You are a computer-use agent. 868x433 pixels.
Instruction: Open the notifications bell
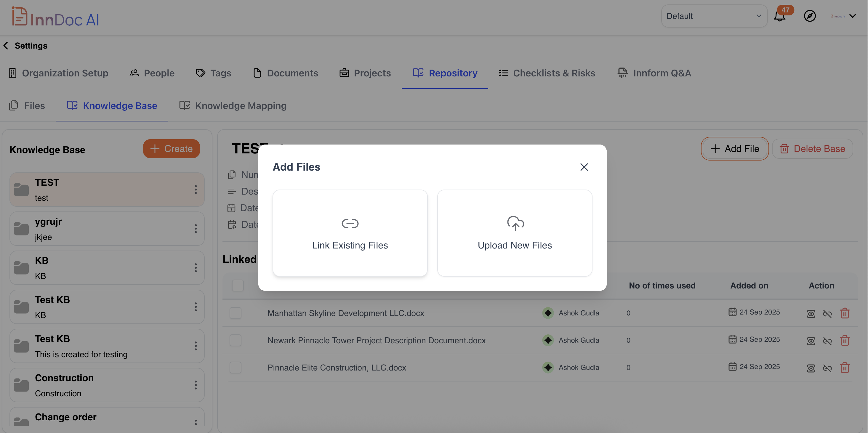(x=779, y=17)
